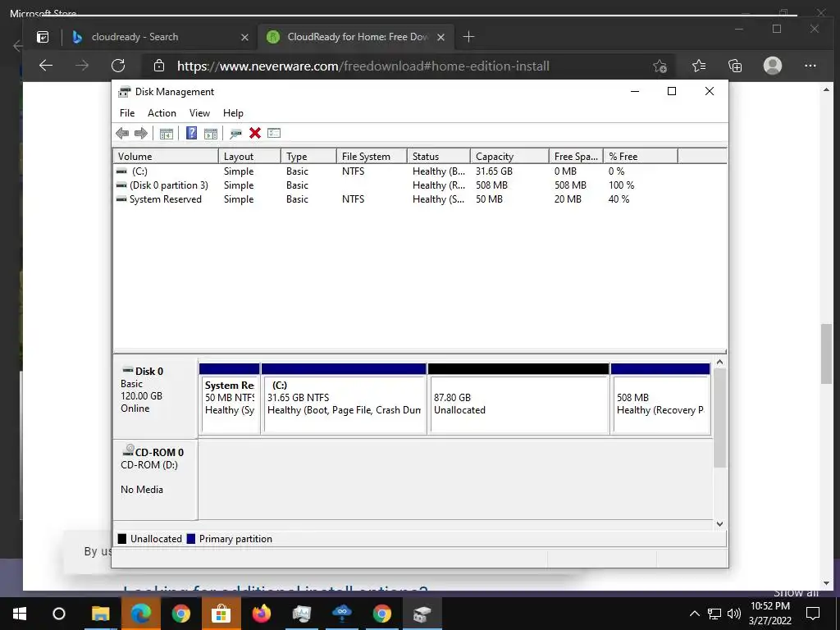
Task: Click the Disk Management taskbar icon
Action: tap(422, 614)
